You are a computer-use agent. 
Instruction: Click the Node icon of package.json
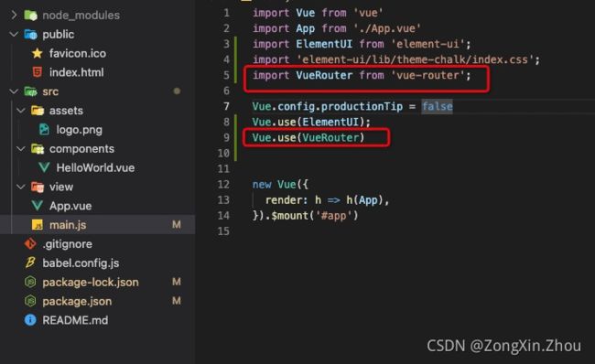click(30, 301)
